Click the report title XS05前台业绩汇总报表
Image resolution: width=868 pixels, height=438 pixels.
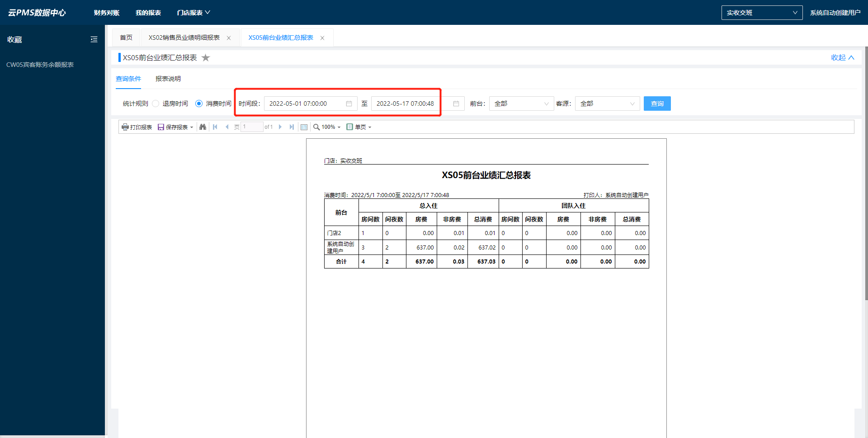point(486,175)
